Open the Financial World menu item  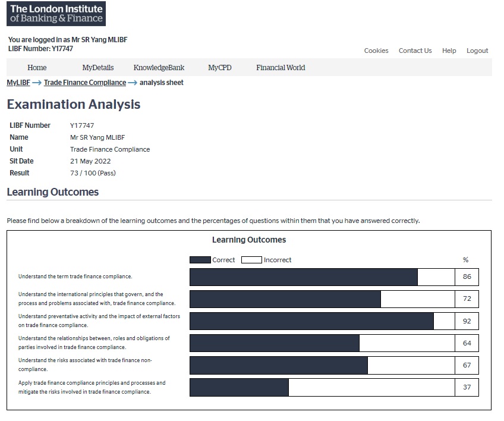(x=281, y=68)
